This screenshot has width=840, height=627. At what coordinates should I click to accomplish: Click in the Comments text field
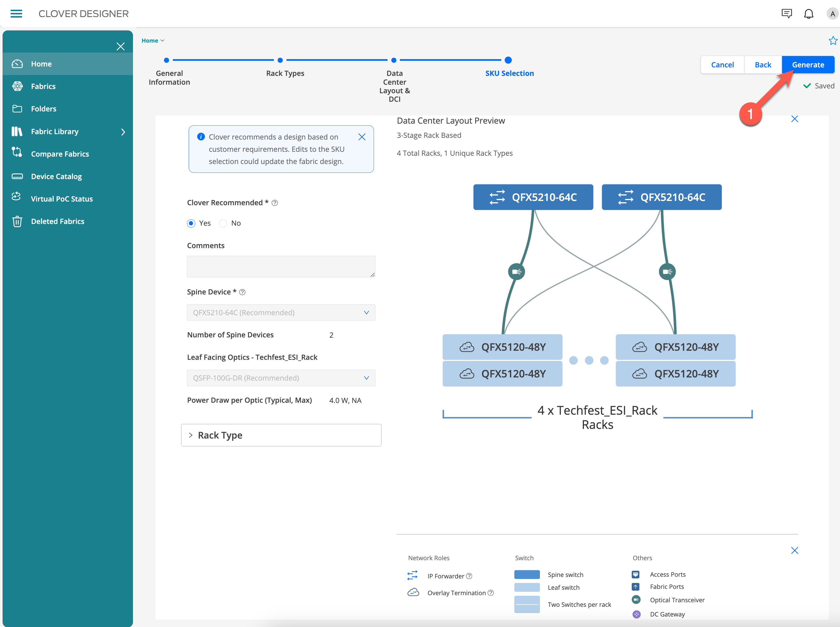[x=281, y=266]
